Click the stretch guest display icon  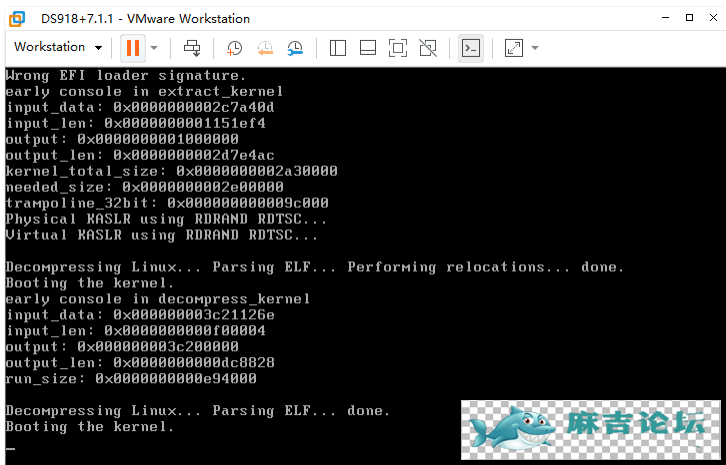(x=514, y=48)
